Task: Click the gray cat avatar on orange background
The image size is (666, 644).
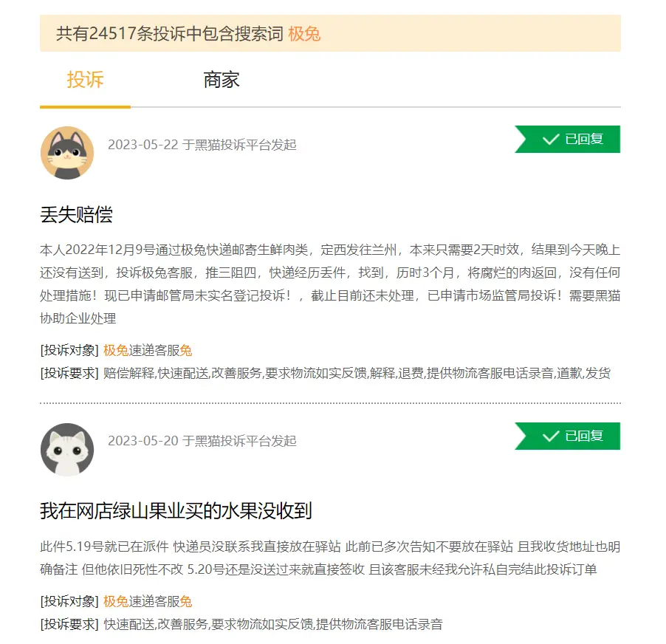Action: click(x=67, y=152)
